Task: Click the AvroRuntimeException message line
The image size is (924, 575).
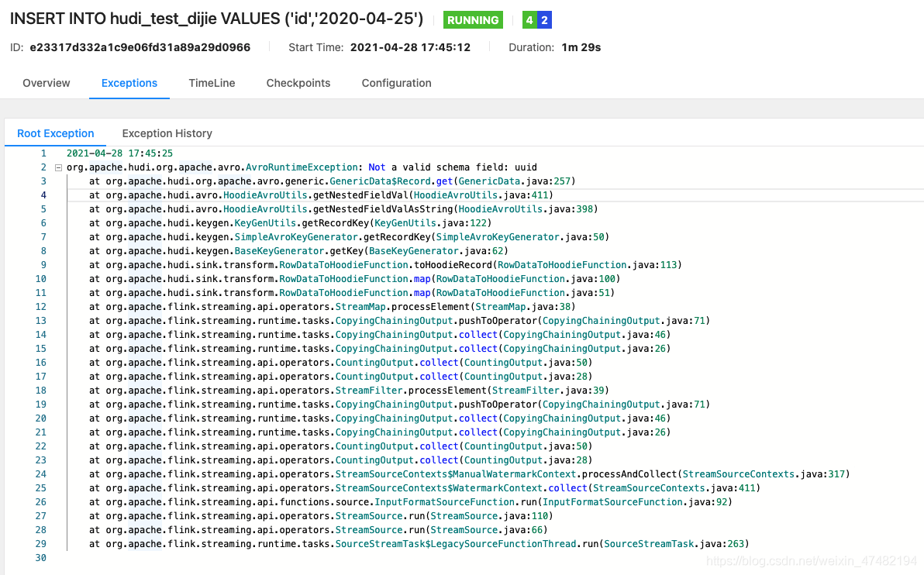Action: coord(302,167)
